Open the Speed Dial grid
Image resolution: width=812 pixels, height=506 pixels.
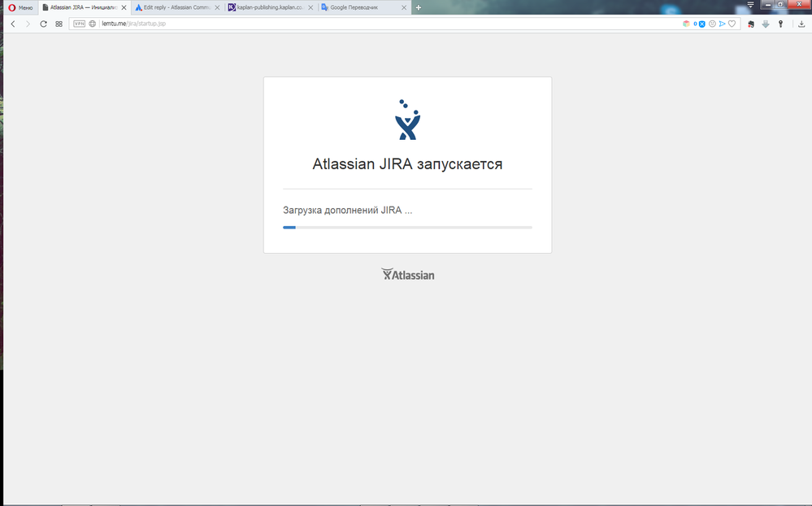(x=59, y=24)
